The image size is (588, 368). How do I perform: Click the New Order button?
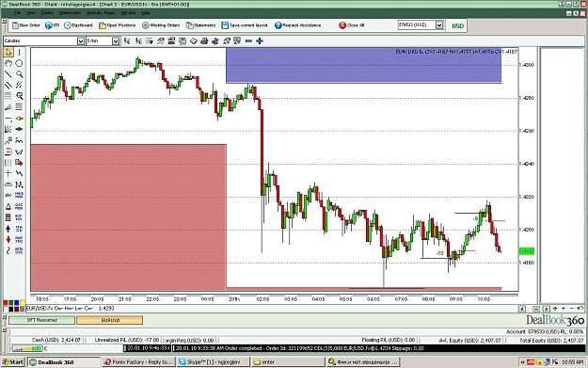(x=26, y=25)
